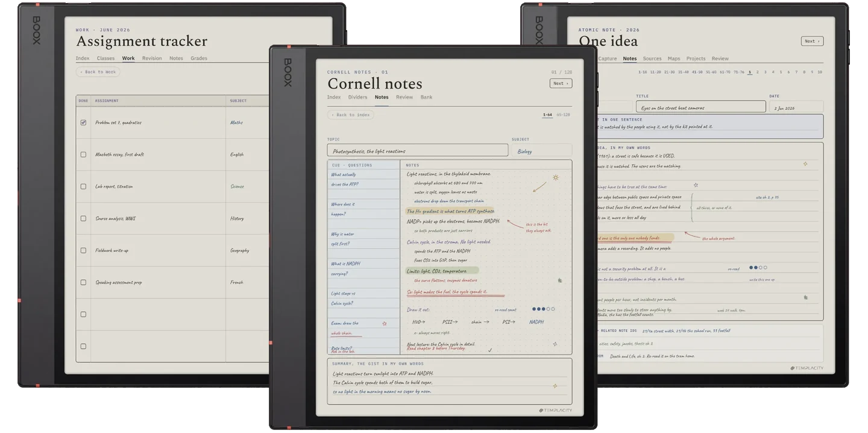Click Next button on One idea page
The image size is (868, 433).
(812, 41)
